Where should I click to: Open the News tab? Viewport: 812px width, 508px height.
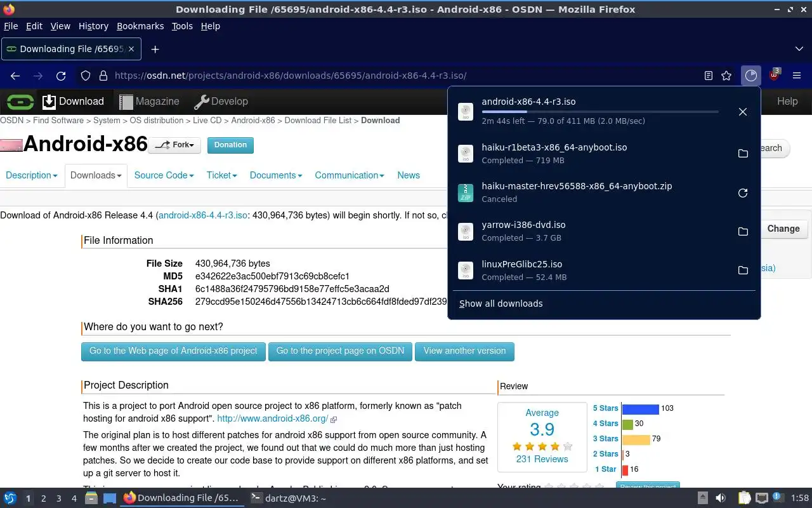(409, 175)
